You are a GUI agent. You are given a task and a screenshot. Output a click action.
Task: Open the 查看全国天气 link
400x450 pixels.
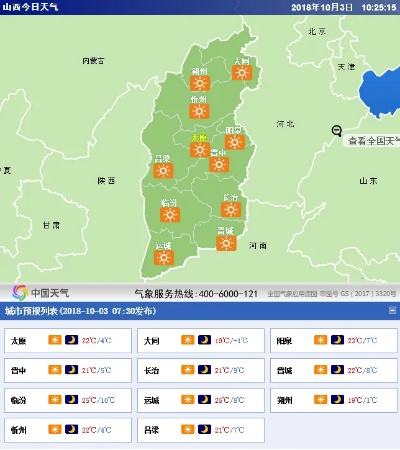(x=373, y=141)
